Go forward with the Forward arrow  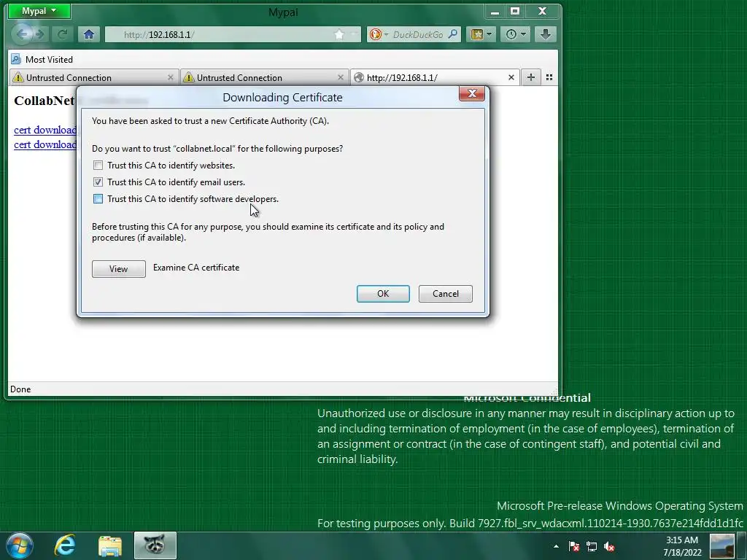pyautogui.click(x=41, y=34)
